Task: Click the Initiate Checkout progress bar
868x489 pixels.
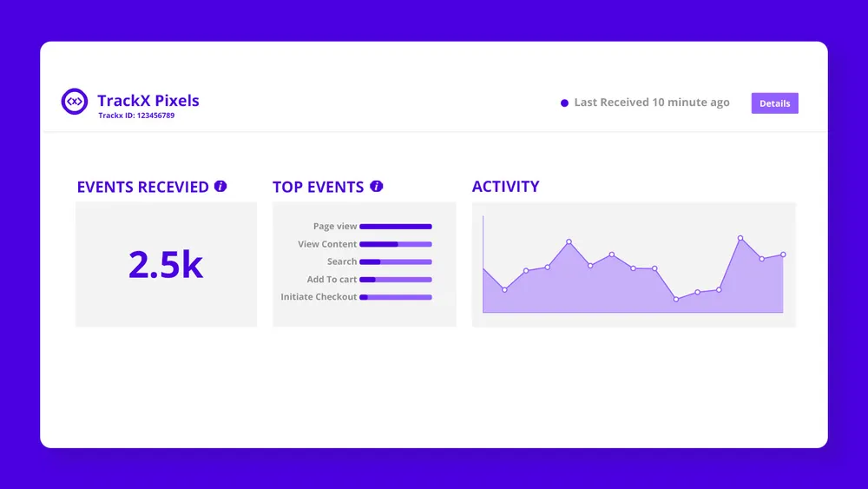Action: point(396,297)
